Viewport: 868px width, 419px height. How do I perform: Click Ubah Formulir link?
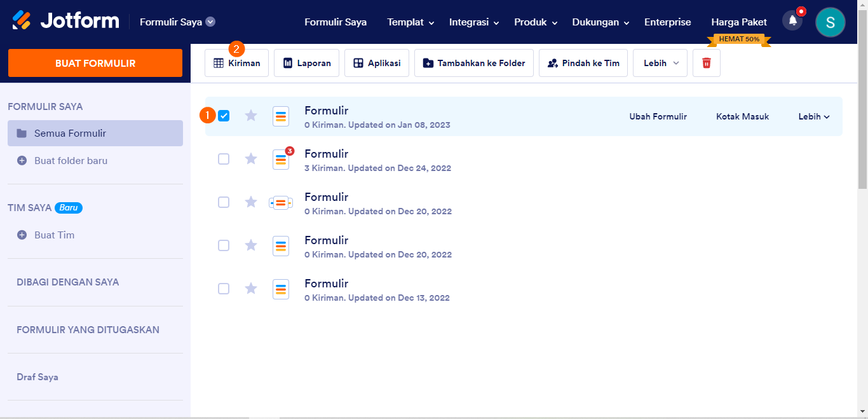point(658,116)
